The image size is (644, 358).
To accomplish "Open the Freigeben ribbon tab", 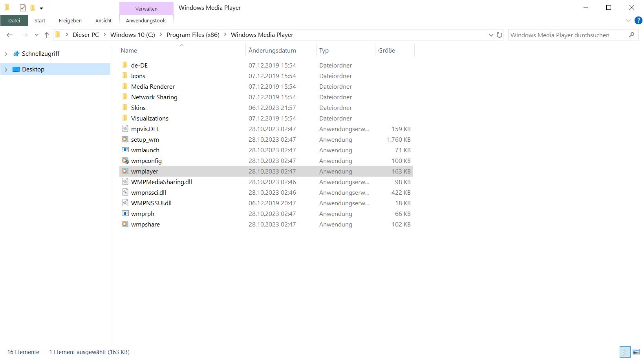I will point(70,20).
